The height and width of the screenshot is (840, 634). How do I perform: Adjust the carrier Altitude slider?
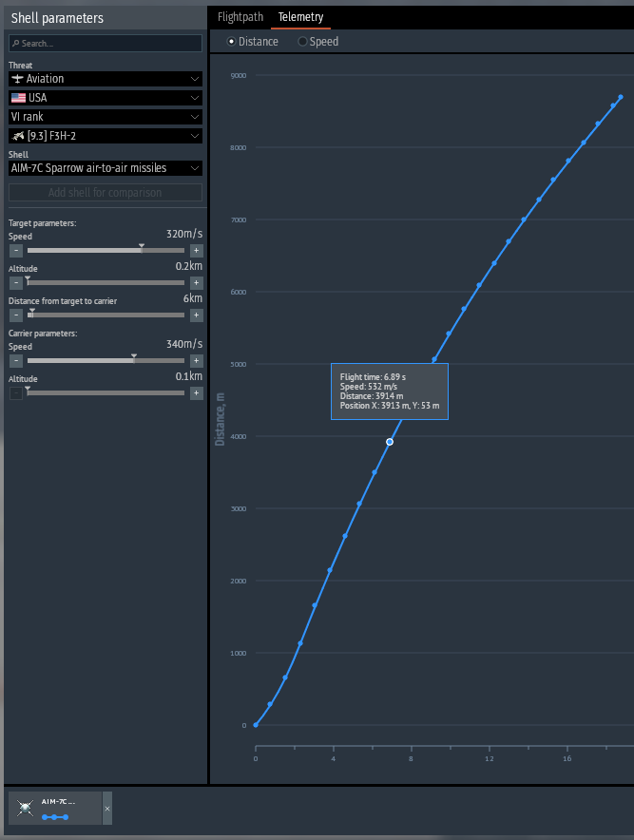coord(106,392)
